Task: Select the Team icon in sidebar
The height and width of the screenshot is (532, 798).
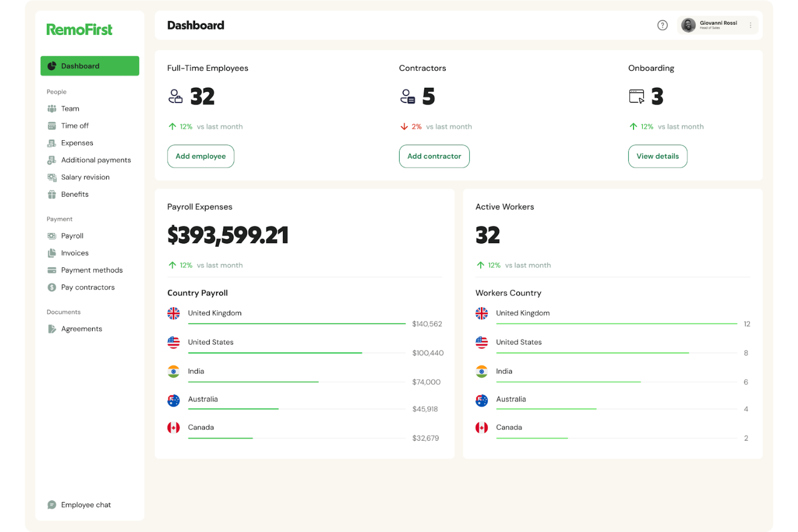Action: (x=52, y=108)
